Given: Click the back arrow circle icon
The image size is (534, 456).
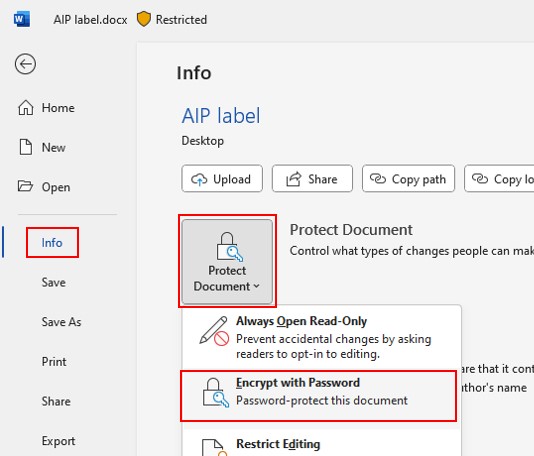Looking at the screenshot, I should [x=25, y=64].
